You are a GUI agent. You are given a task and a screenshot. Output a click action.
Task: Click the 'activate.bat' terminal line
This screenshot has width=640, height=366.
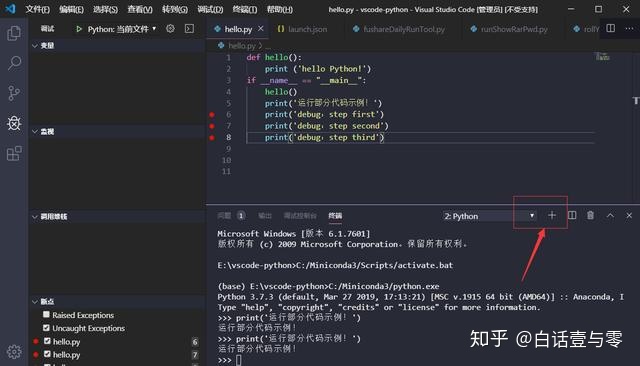point(335,265)
